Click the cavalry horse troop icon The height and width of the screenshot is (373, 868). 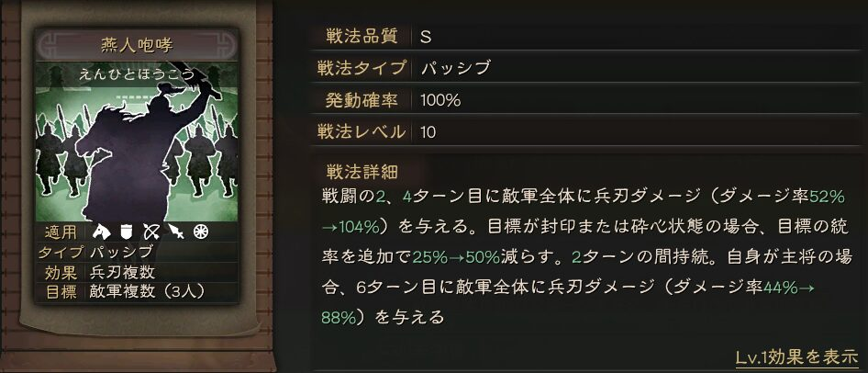pyautogui.click(x=102, y=232)
